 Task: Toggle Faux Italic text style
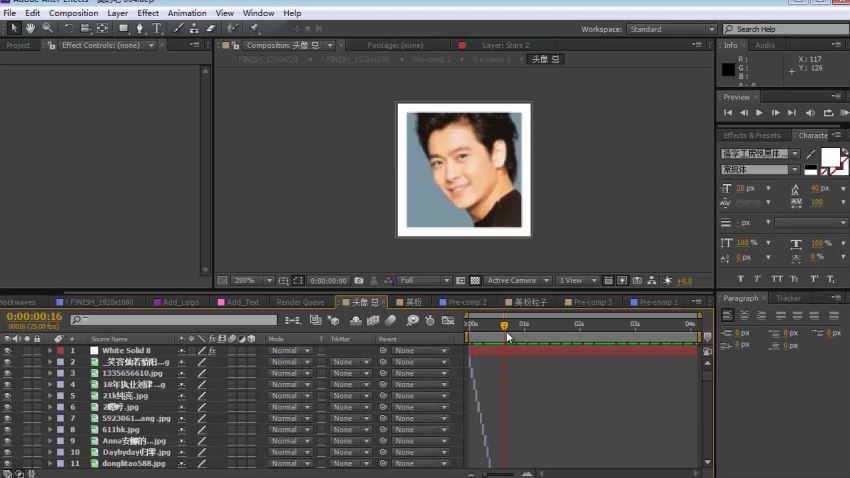click(757, 279)
